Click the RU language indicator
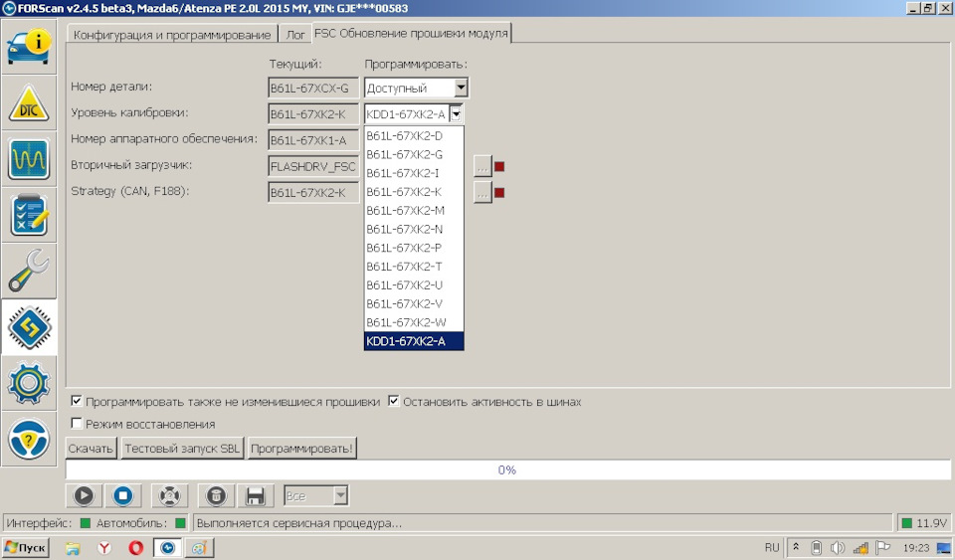The image size is (955, 560). click(x=772, y=548)
